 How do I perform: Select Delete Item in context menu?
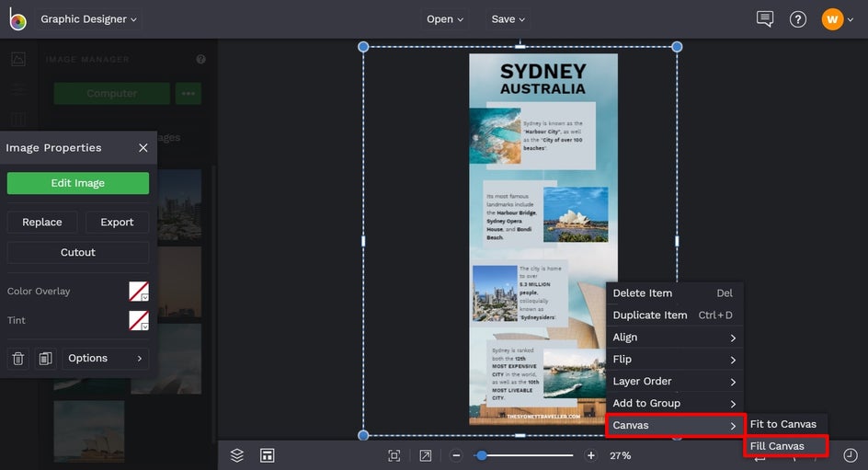[674, 293]
